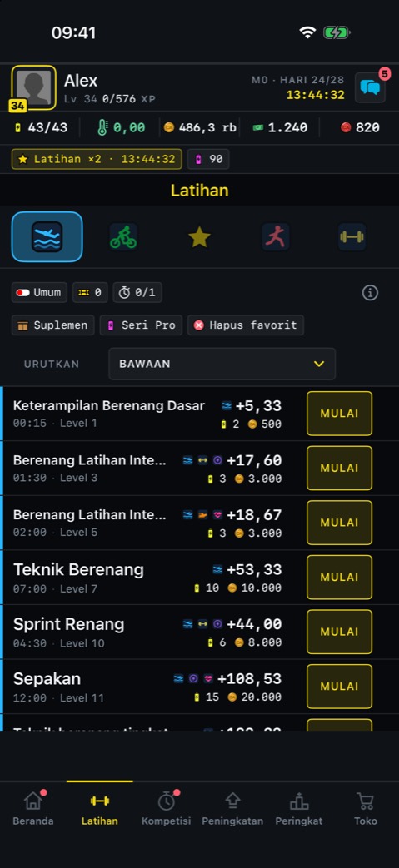This screenshot has width=399, height=868.
Task: Open the Suplemen box option
Action: point(52,325)
